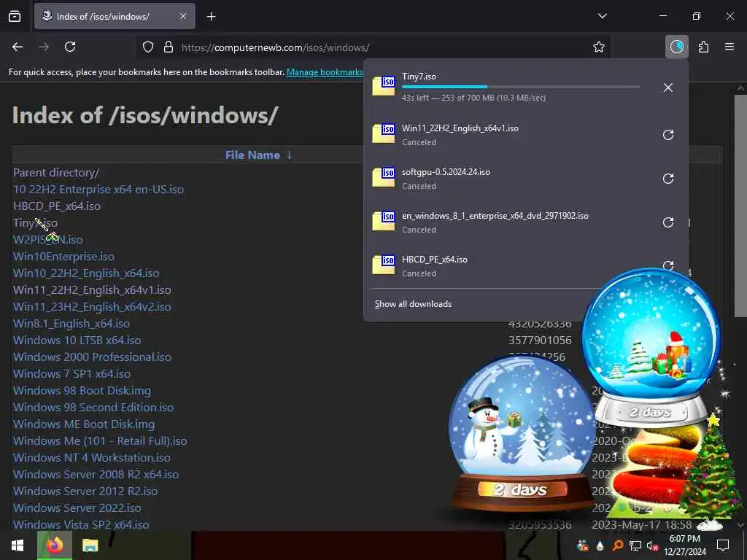Open Windows 2000 Professional.iso link
The height and width of the screenshot is (560, 747).
[93, 357]
